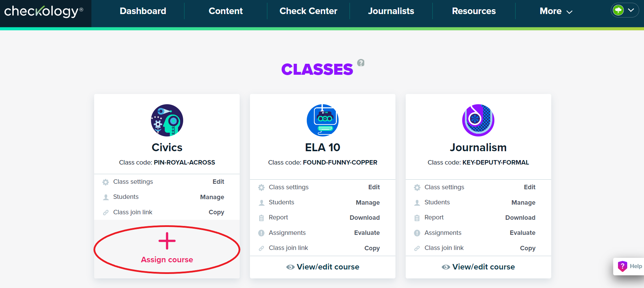The image size is (644, 288).
Task: Click the link icon in the Journalism card
Action: click(x=417, y=248)
